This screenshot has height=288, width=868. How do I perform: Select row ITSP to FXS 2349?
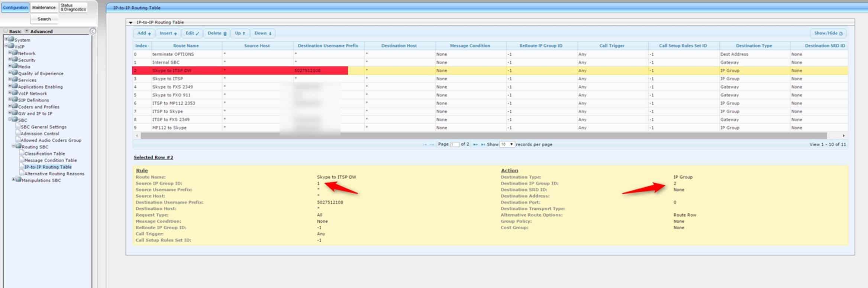coord(490,120)
